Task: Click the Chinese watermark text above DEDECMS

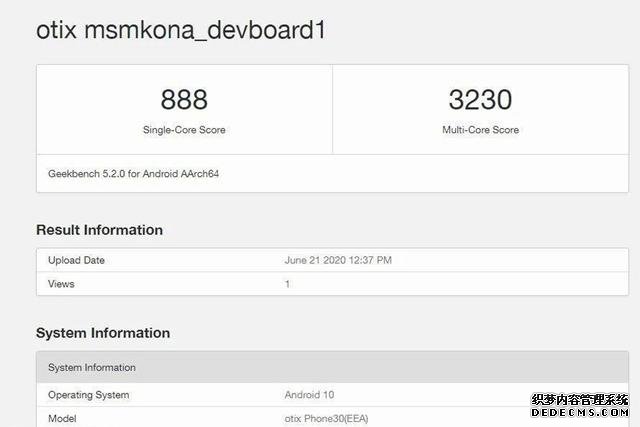Action: click(580, 400)
